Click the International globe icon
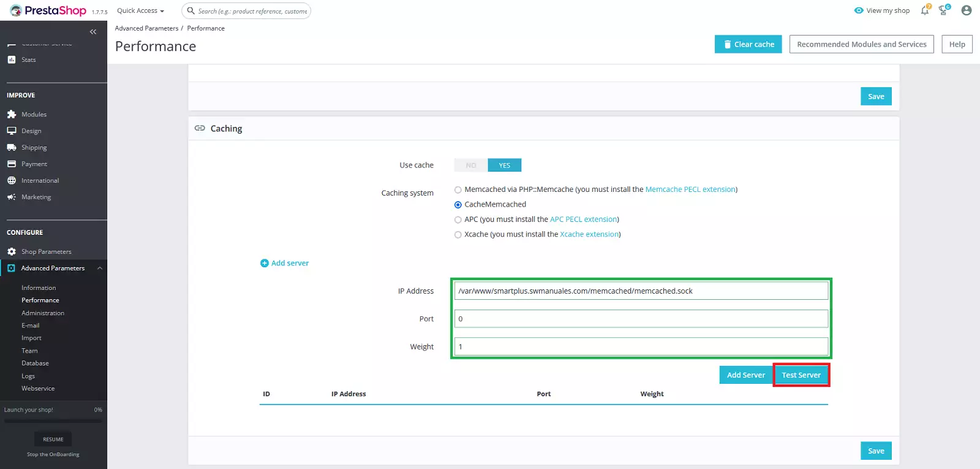This screenshot has width=980, height=469. [x=12, y=181]
